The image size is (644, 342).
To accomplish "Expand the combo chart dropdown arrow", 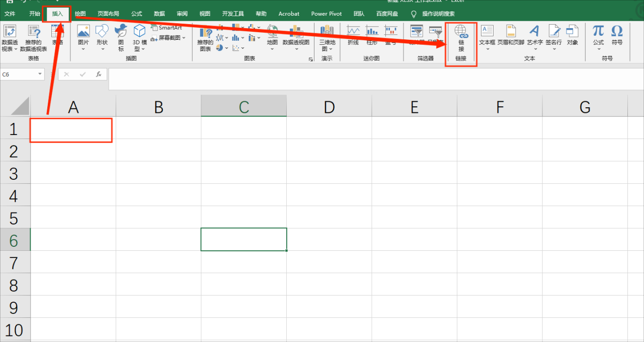I will (x=258, y=38).
